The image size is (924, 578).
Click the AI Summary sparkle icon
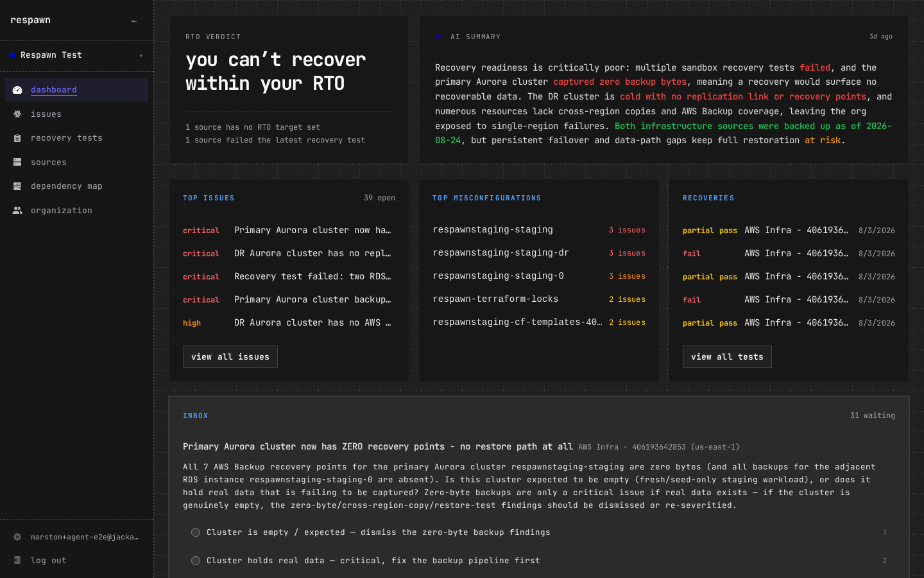coord(439,37)
